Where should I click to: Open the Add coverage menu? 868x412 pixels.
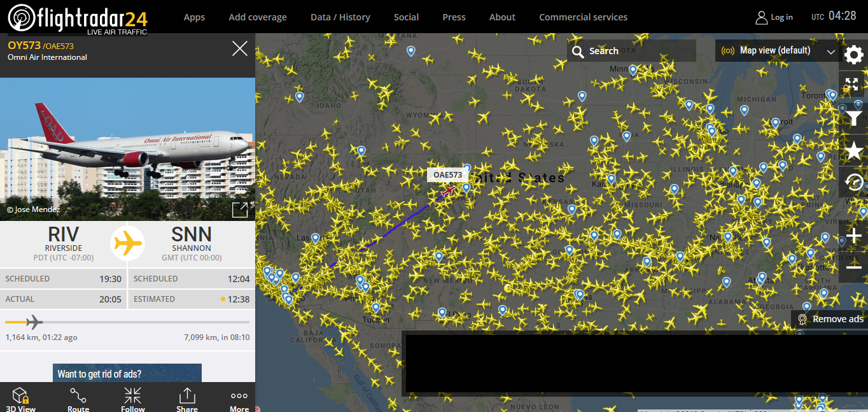coord(258,17)
